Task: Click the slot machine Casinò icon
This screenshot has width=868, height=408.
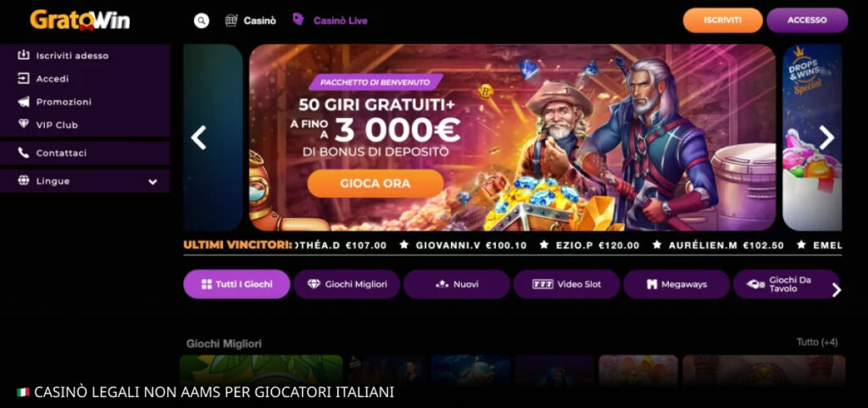Action: click(231, 20)
